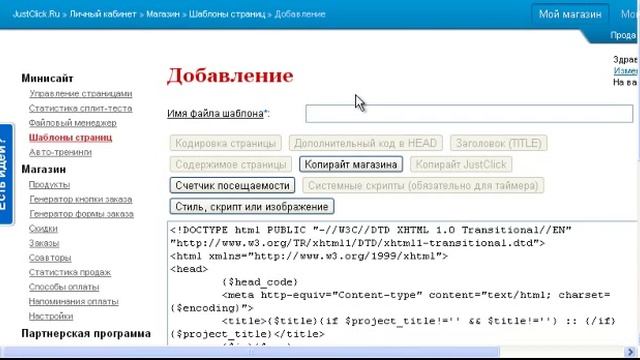Go to Личный кабинет breadcrumb
Screen dimensions: 640x360
point(103,14)
